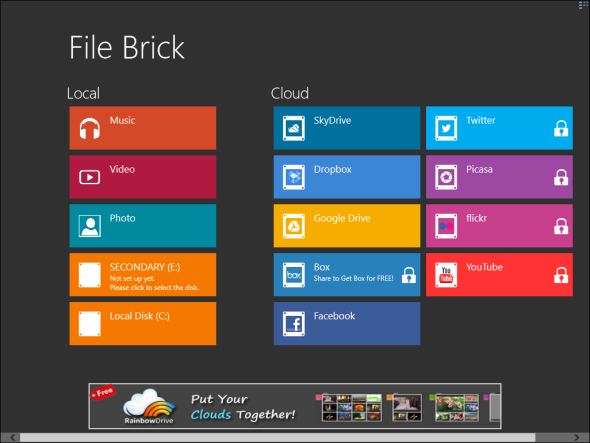Open the SkyDrive tile label

[332, 120]
